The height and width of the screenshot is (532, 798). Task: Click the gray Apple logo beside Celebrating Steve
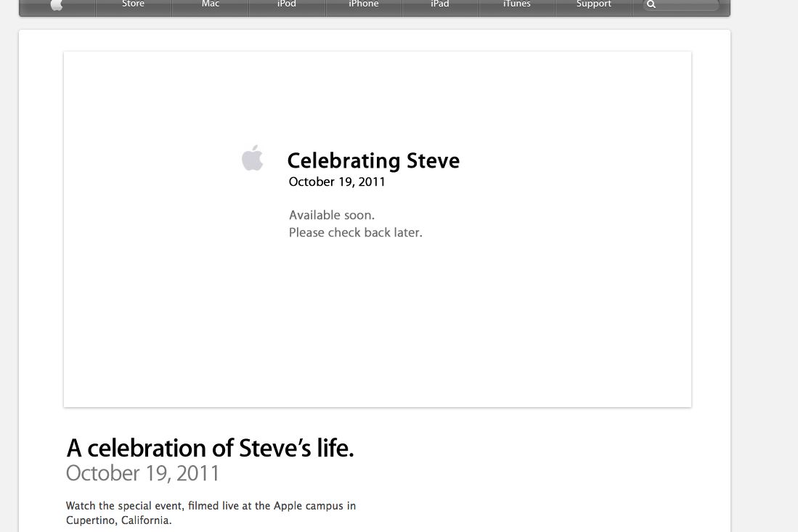click(252, 157)
